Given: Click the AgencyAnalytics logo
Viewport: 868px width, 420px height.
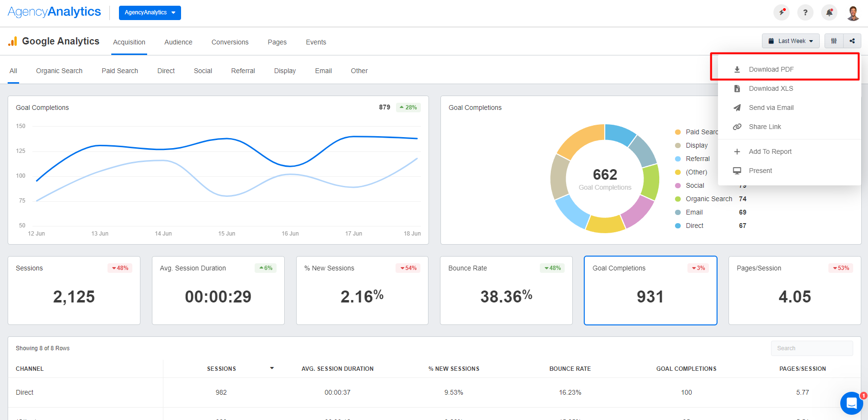Looking at the screenshot, I should pyautogui.click(x=54, y=12).
